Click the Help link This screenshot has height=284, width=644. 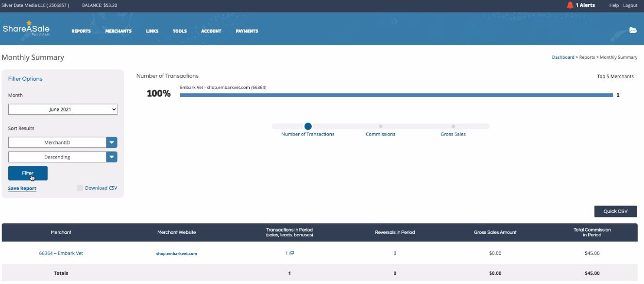(x=614, y=5)
